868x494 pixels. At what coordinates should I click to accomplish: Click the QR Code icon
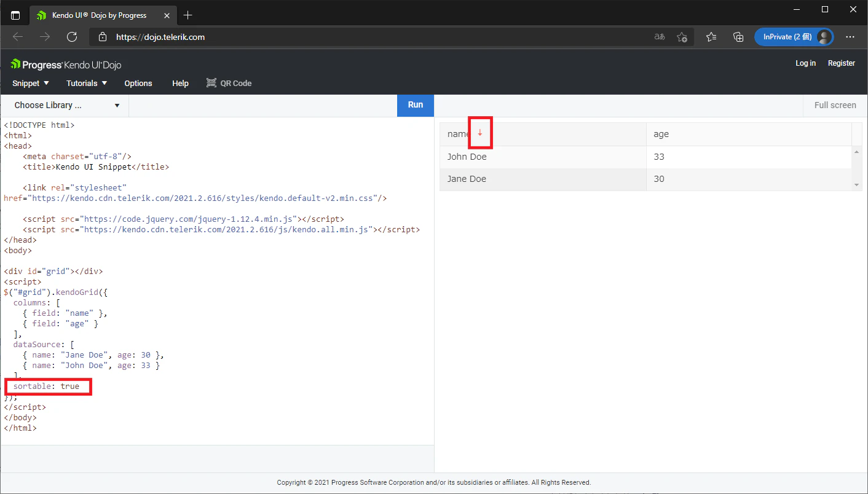click(x=211, y=83)
